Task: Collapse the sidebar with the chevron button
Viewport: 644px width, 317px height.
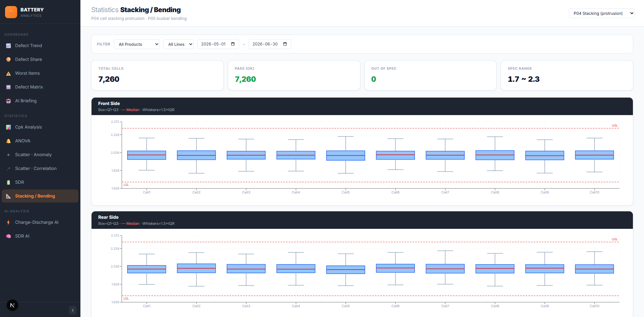Action: click(x=73, y=310)
